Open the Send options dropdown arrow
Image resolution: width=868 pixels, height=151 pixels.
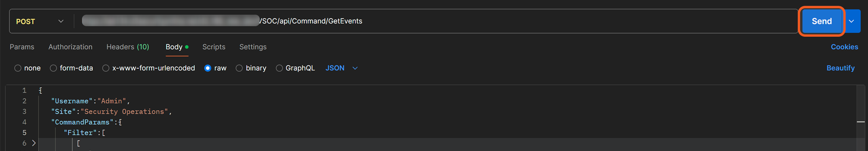pyautogui.click(x=852, y=21)
